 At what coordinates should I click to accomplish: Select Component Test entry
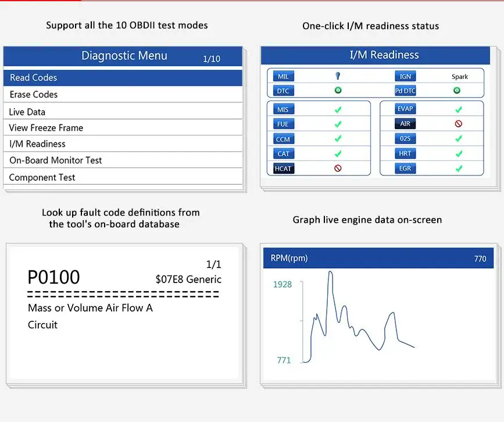click(x=123, y=177)
